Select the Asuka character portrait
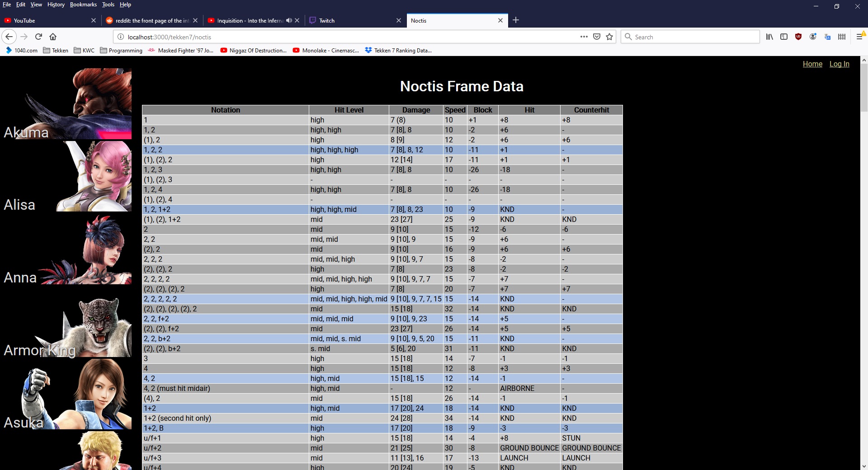This screenshot has width=868, height=470. [x=67, y=394]
